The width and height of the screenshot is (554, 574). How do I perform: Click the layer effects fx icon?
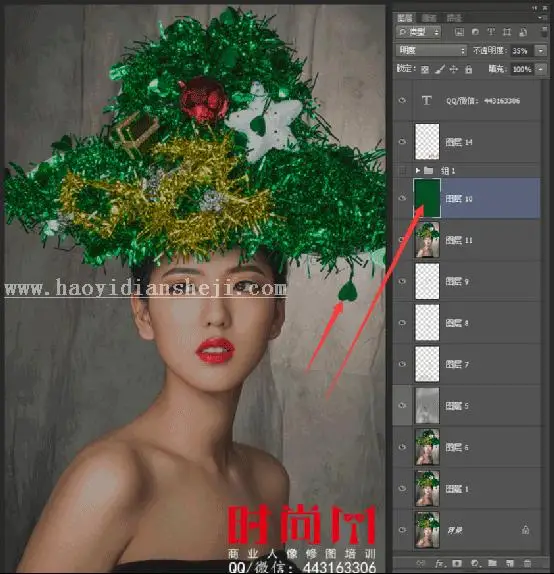click(x=439, y=563)
